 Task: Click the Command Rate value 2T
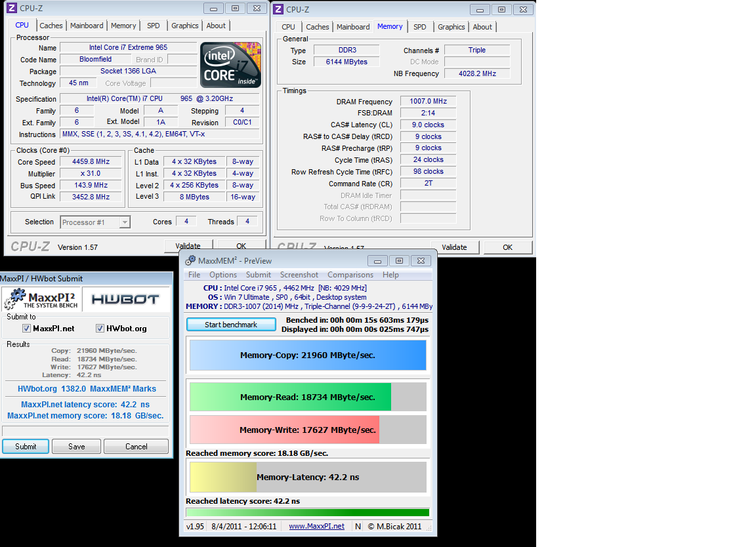pyautogui.click(x=428, y=183)
